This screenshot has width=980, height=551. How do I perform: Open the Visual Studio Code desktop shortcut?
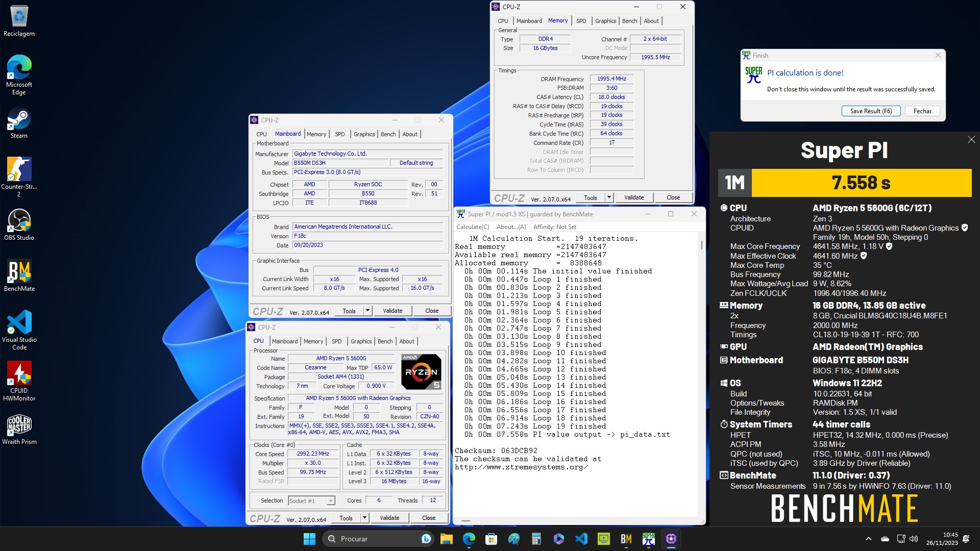(19, 330)
